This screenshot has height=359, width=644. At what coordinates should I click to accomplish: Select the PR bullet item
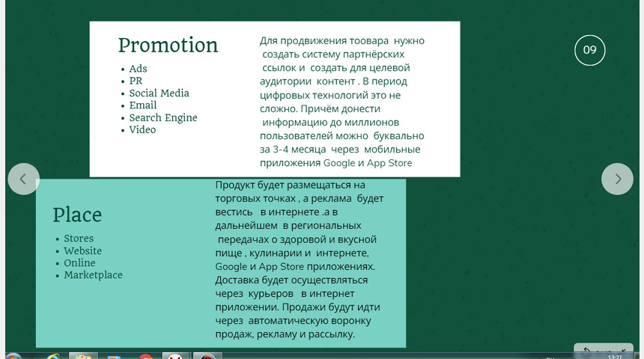point(136,81)
